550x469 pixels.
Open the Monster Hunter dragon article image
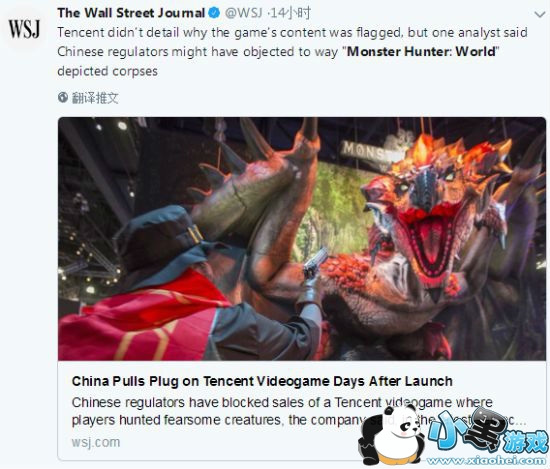(x=302, y=239)
